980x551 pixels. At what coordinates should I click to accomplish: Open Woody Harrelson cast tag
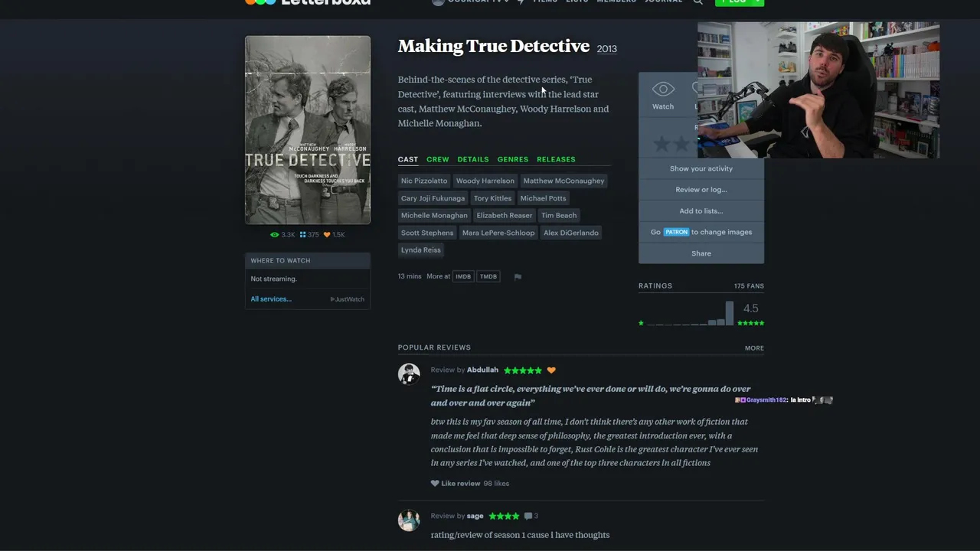[485, 181]
